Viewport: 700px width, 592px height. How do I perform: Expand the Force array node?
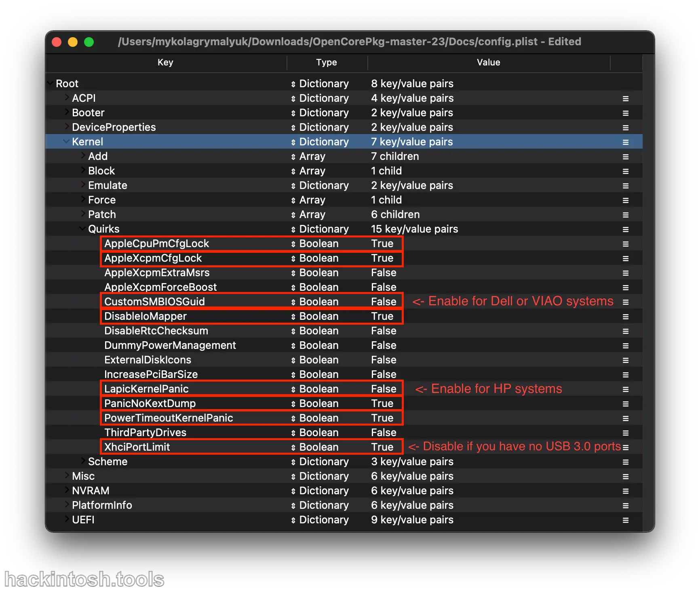(83, 199)
